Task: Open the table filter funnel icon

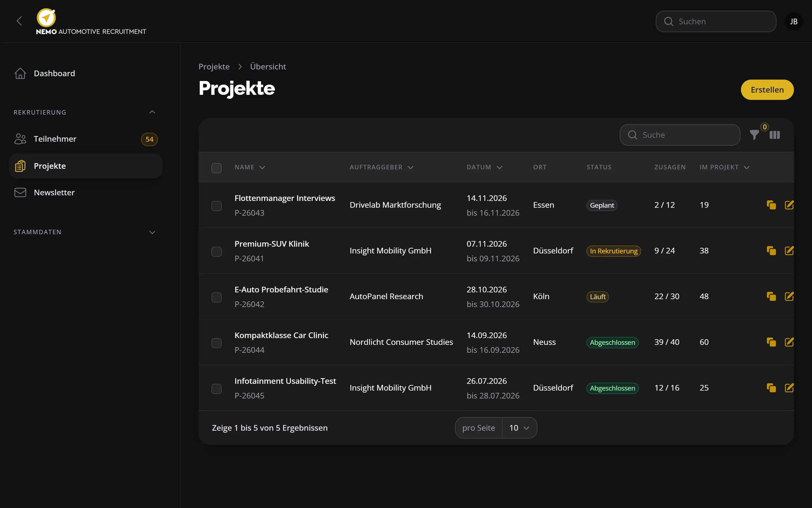Action: coord(754,135)
